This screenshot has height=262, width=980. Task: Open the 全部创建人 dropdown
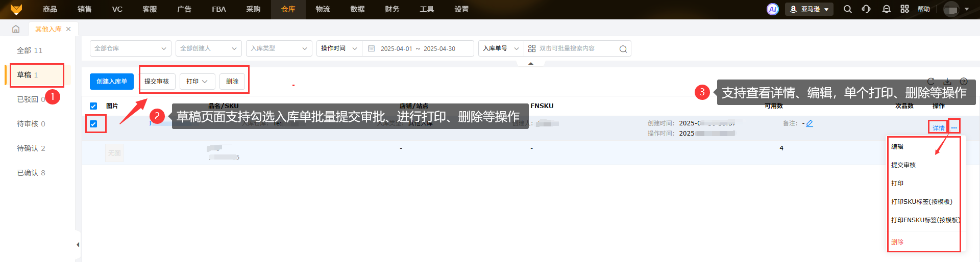209,48
